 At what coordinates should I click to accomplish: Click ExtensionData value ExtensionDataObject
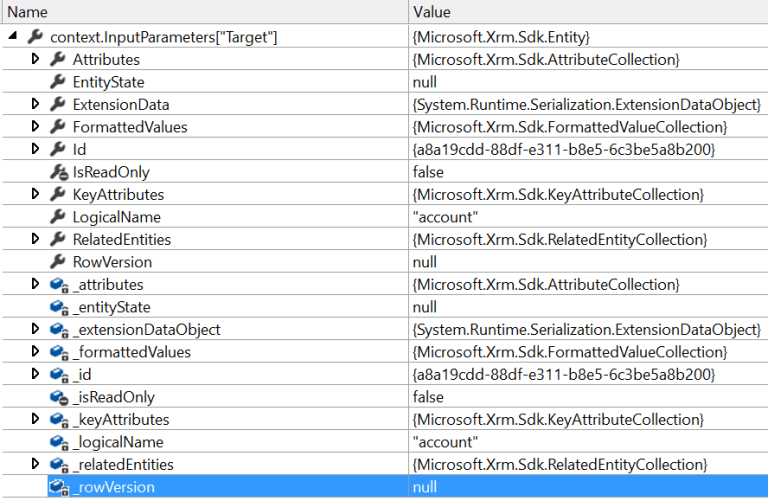[587, 104]
